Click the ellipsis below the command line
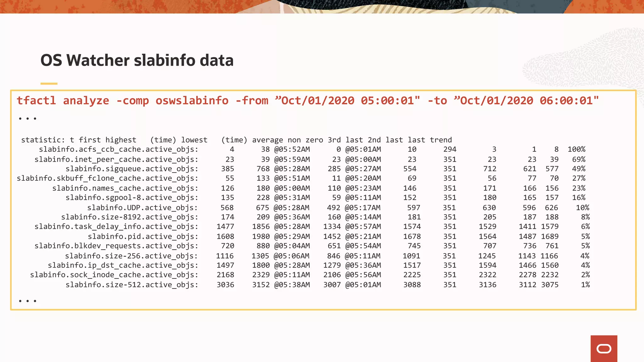The height and width of the screenshot is (362, 644). 27,118
